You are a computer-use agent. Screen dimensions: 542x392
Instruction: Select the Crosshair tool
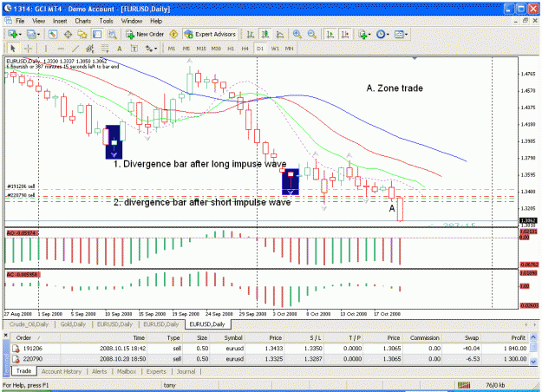click(x=29, y=49)
